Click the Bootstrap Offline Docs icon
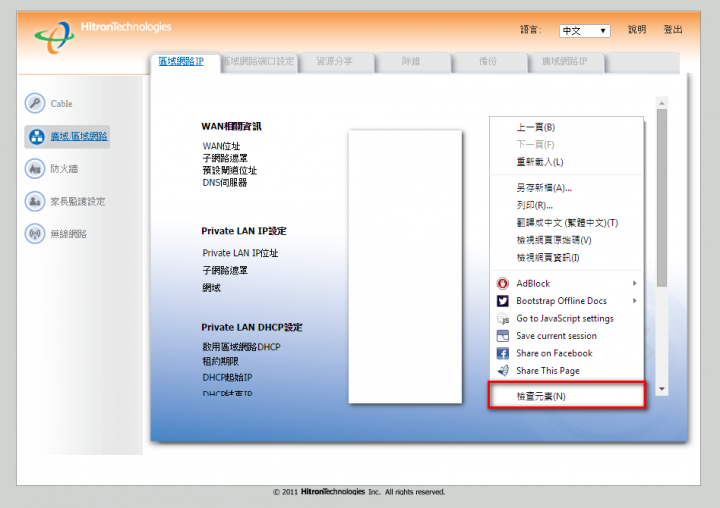Screen dimensions: 720x508 (x=503, y=301)
